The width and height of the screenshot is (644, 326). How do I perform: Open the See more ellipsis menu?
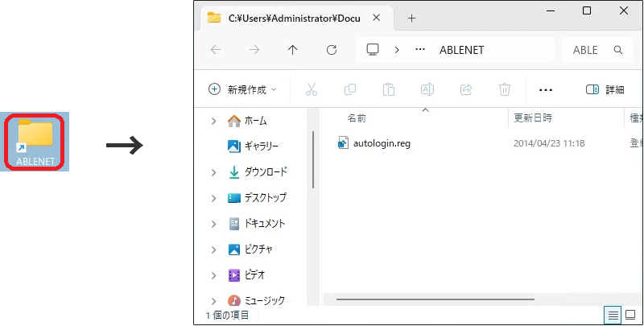point(546,89)
